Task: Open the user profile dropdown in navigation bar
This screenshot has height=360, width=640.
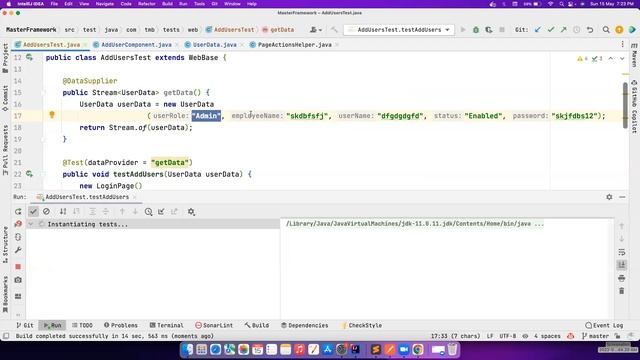Action: [316, 30]
